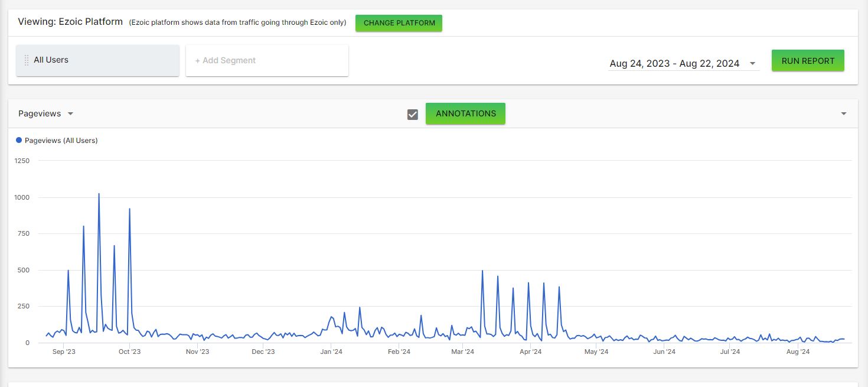Click the highest pageview spike in September
This screenshot has width=868, height=387.
coord(99,194)
